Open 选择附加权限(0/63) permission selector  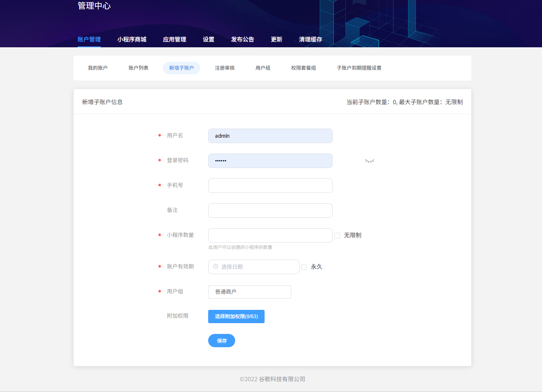(x=236, y=316)
